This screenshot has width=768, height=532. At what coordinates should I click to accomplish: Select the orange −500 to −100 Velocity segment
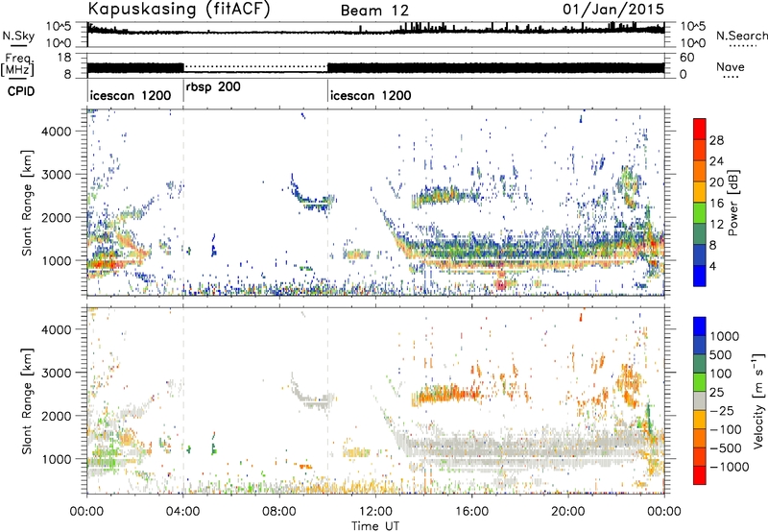[x=700, y=439]
